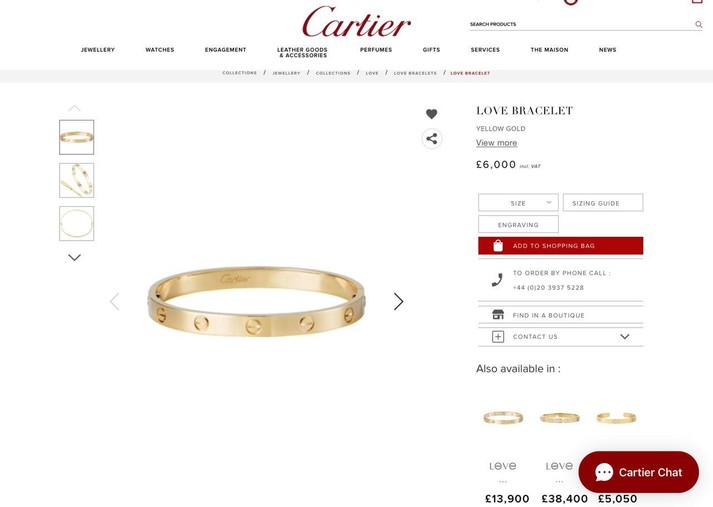Select the second bracelet thumbnail
This screenshot has width=713, height=507.
tap(76, 181)
